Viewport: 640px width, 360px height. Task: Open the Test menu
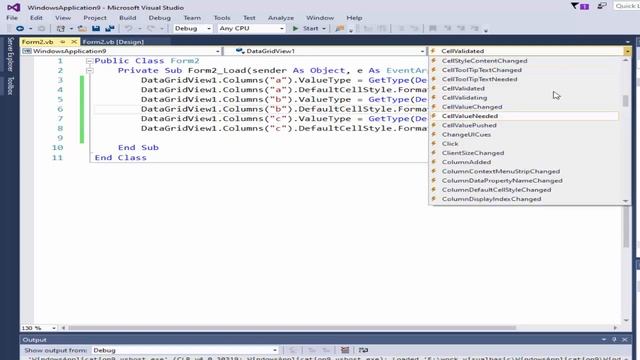click(249, 18)
